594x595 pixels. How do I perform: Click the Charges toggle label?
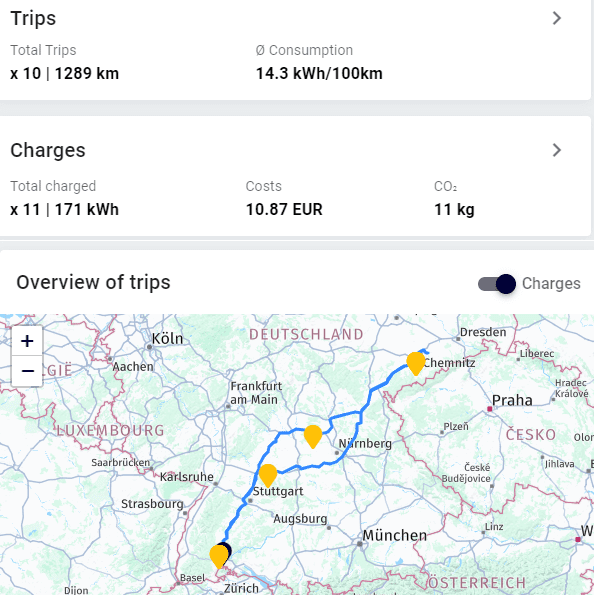pos(551,283)
